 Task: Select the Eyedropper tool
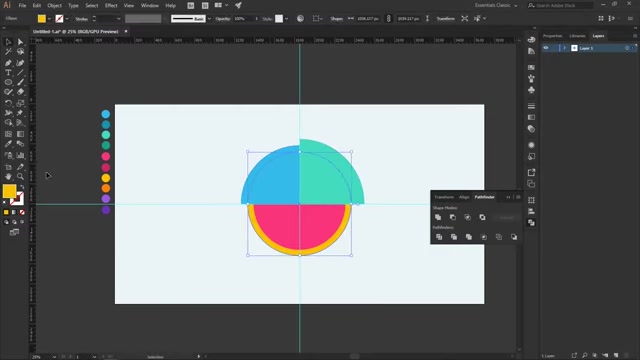tap(8, 144)
